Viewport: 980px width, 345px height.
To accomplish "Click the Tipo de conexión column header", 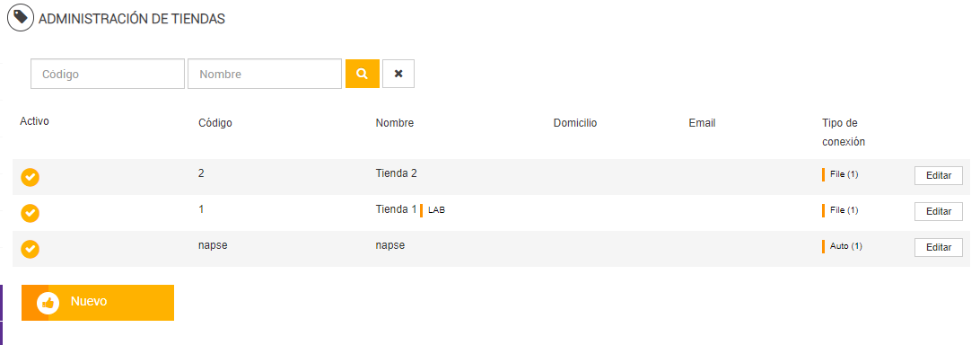I will (x=844, y=133).
